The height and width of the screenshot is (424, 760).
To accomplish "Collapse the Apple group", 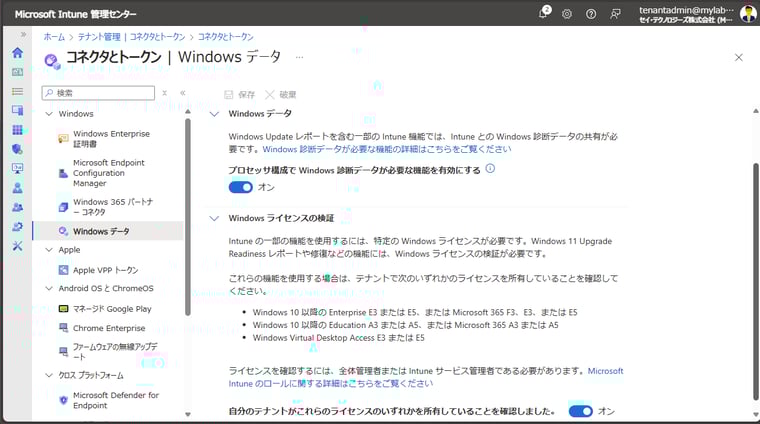I will [x=49, y=250].
